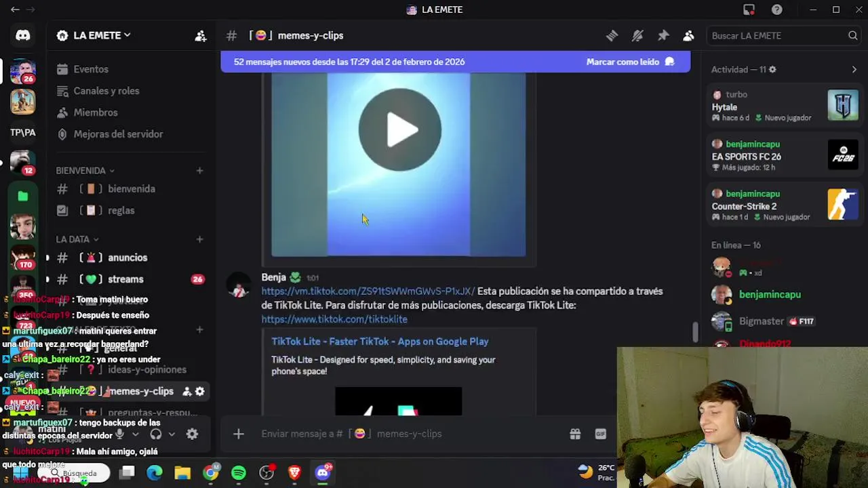
Task: Open audio output options dropdown
Action: point(172,434)
